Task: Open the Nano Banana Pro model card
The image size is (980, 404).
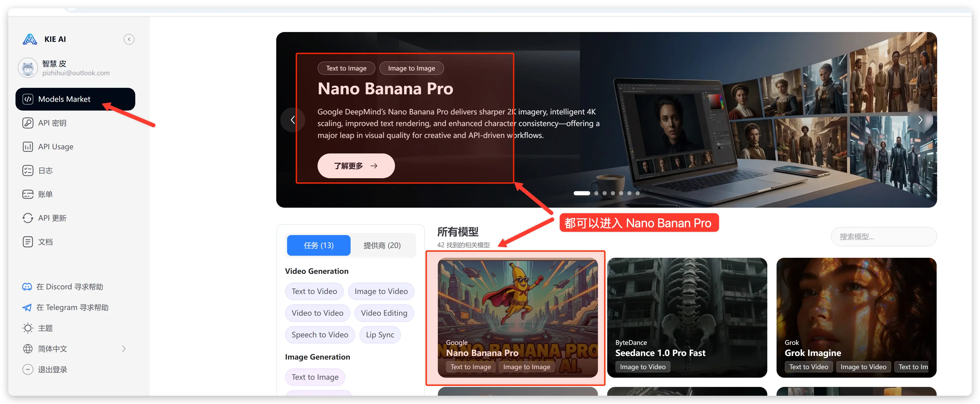Action: [517, 318]
